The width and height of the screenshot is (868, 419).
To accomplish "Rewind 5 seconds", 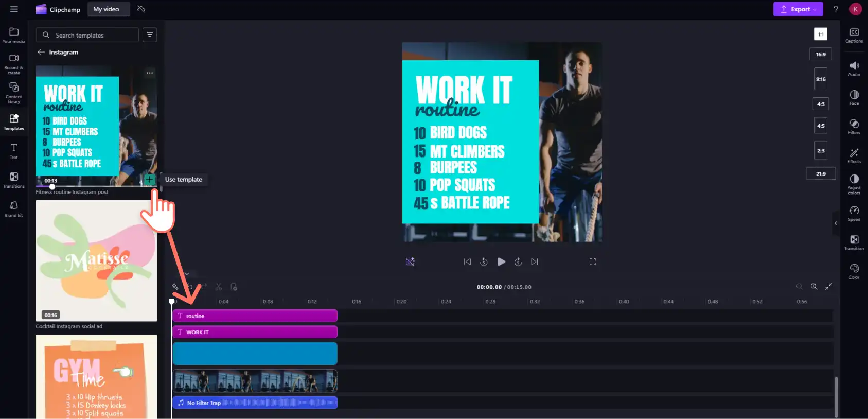I will [484, 262].
